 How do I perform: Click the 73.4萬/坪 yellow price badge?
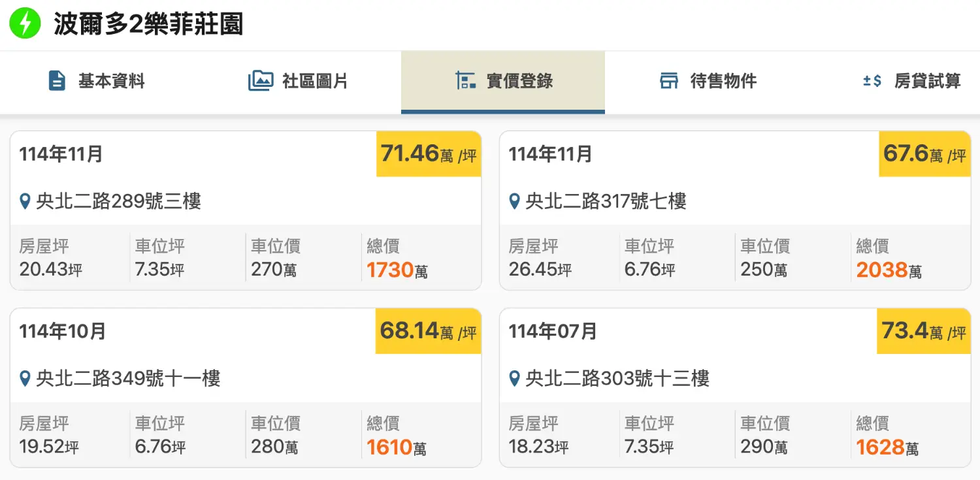[923, 331]
